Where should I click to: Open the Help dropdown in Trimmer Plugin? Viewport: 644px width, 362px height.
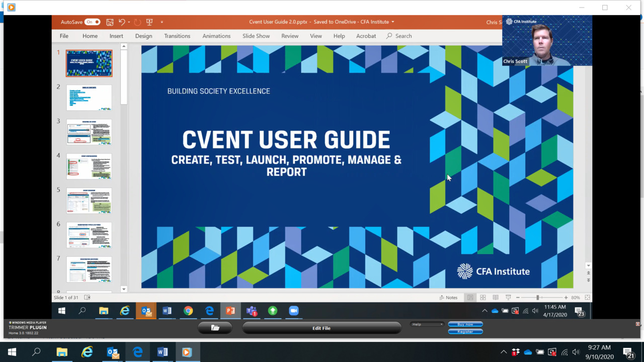[427, 324]
